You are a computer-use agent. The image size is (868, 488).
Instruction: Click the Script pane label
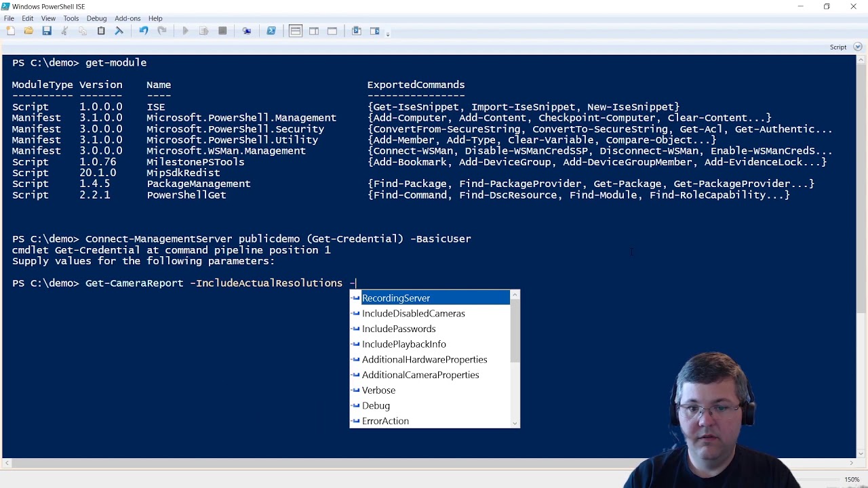pyautogui.click(x=838, y=47)
